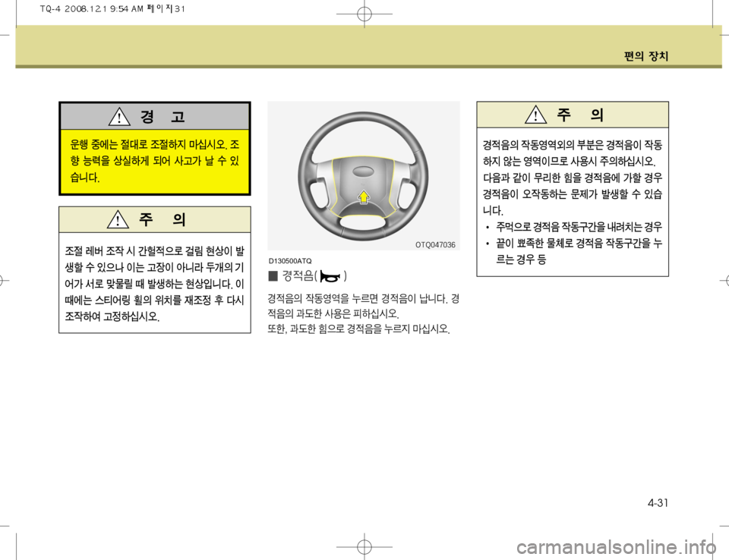Click the warning triangle icon beside 경고
Image resolution: width=729 pixels, height=560 pixels.
point(119,117)
